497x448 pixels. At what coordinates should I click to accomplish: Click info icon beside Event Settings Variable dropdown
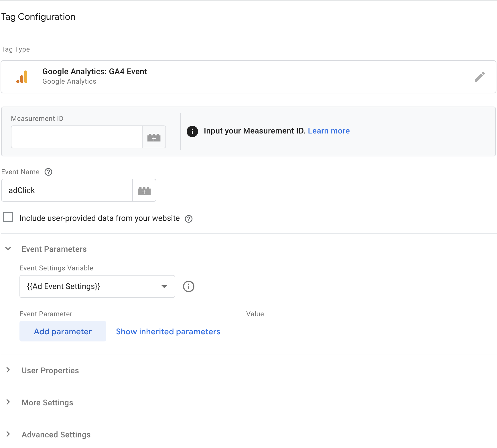coord(189,286)
